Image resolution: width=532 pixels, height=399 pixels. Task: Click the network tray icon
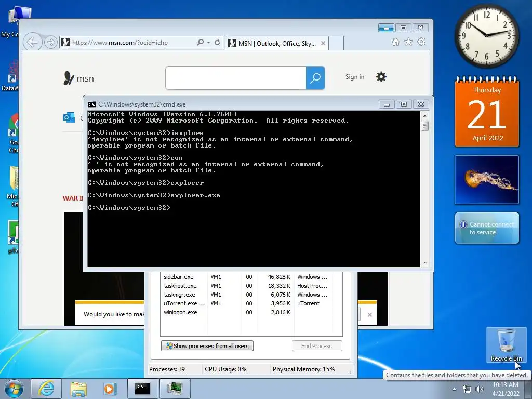click(x=467, y=389)
